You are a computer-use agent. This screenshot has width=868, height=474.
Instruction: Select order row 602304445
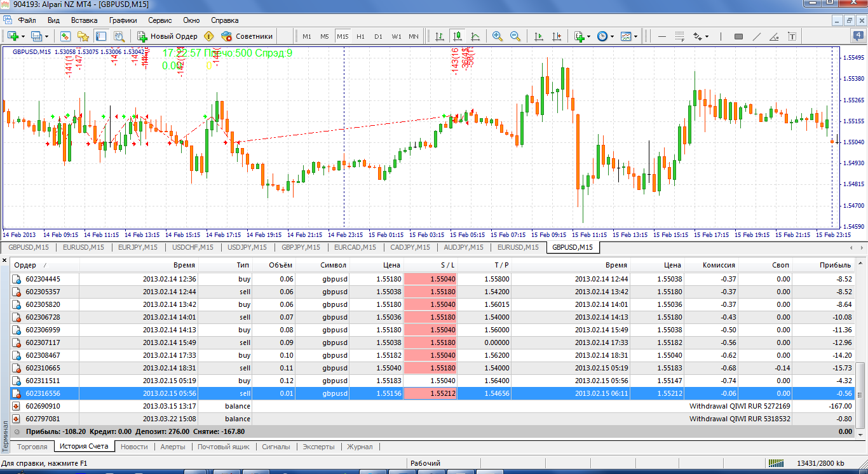click(433, 279)
